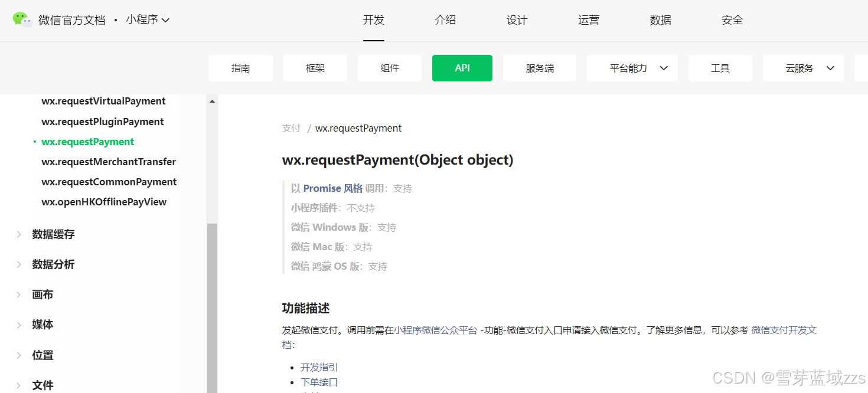Open the 下单接口 link
Viewport: 868px width, 393px height.
coord(319,382)
